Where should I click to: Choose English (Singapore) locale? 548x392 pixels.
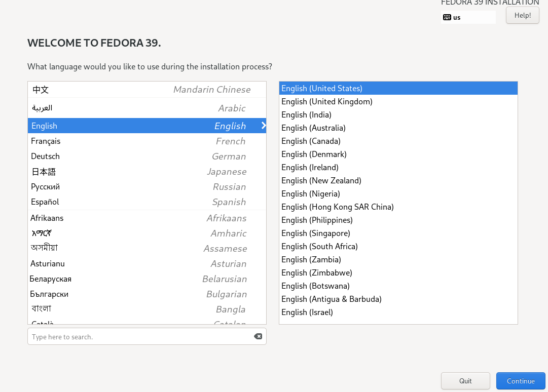pos(316,233)
